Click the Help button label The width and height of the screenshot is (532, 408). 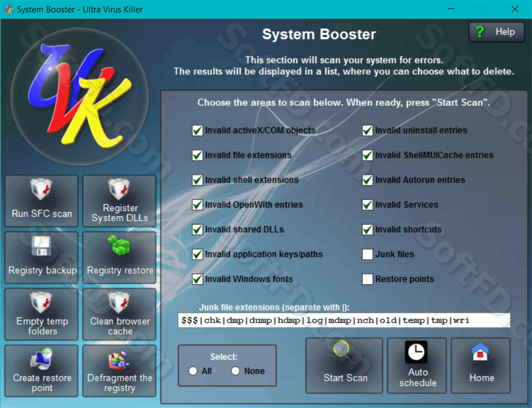click(505, 32)
